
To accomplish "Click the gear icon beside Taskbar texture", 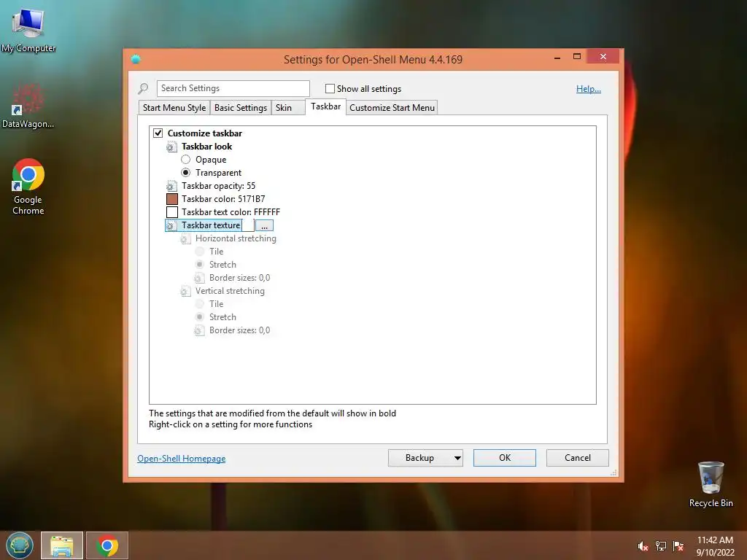I will coord(171,226).
